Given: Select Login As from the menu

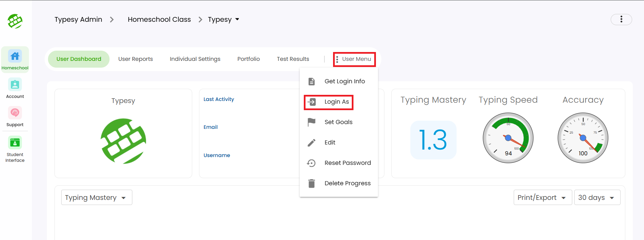Looking at the screenshot, I should pos(339,102).
